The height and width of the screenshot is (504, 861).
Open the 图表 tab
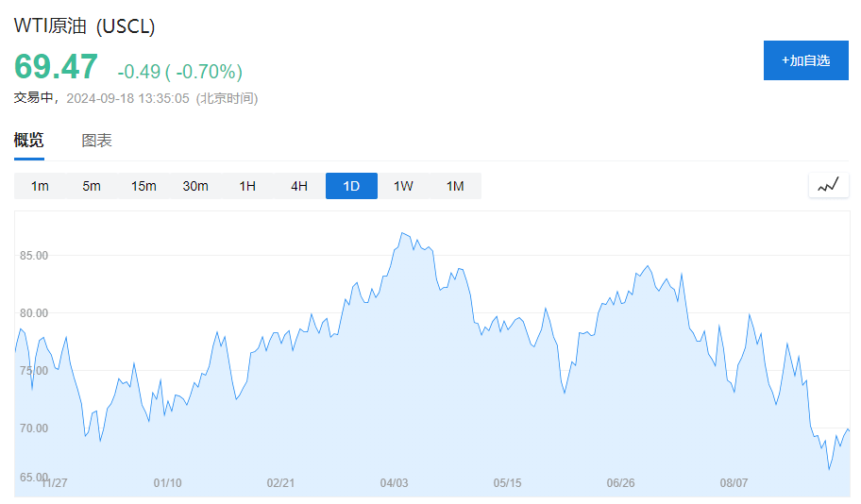coord(96,141)
